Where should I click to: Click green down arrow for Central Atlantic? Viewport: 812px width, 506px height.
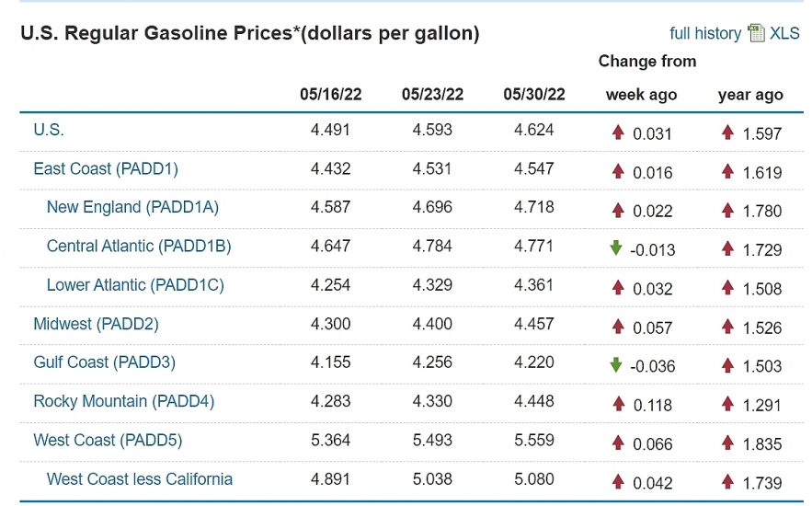coord(616,248)
